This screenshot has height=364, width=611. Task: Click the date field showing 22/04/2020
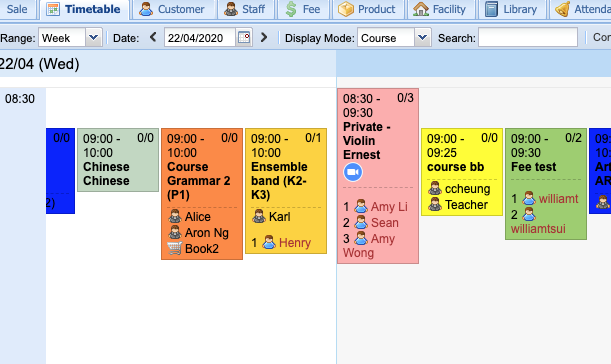(x=200, y=37)
